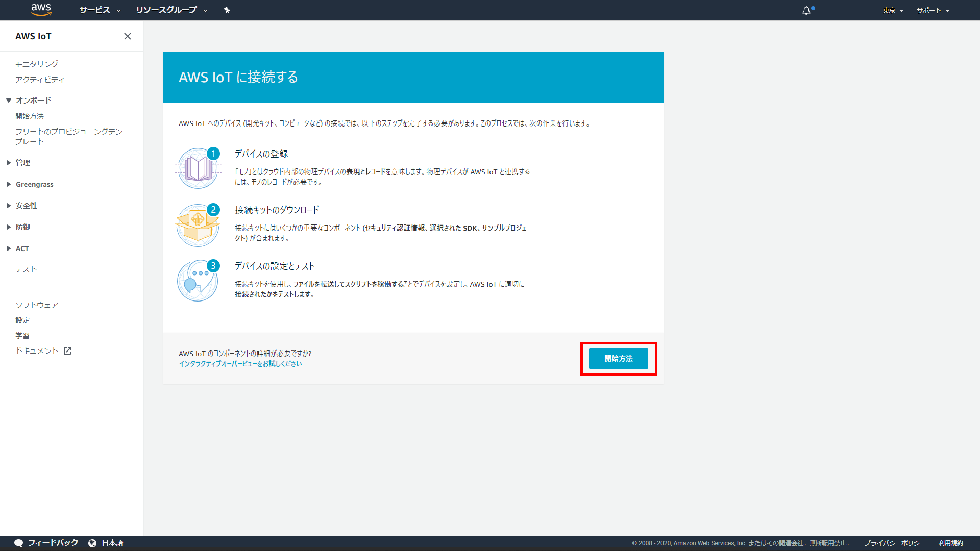Collapse the オンボード sidebar section
The width and height of the screenshot is (980, 551).
[x=9, y=101]
